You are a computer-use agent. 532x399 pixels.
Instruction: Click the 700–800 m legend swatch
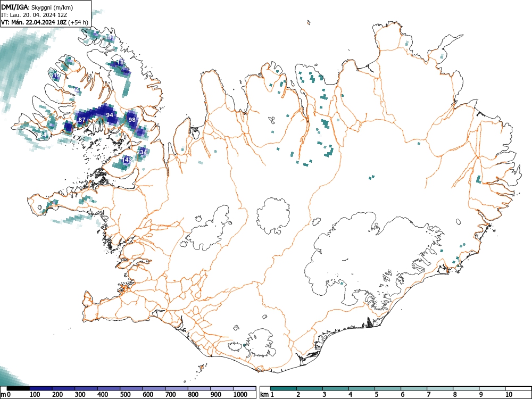[177, 388]
